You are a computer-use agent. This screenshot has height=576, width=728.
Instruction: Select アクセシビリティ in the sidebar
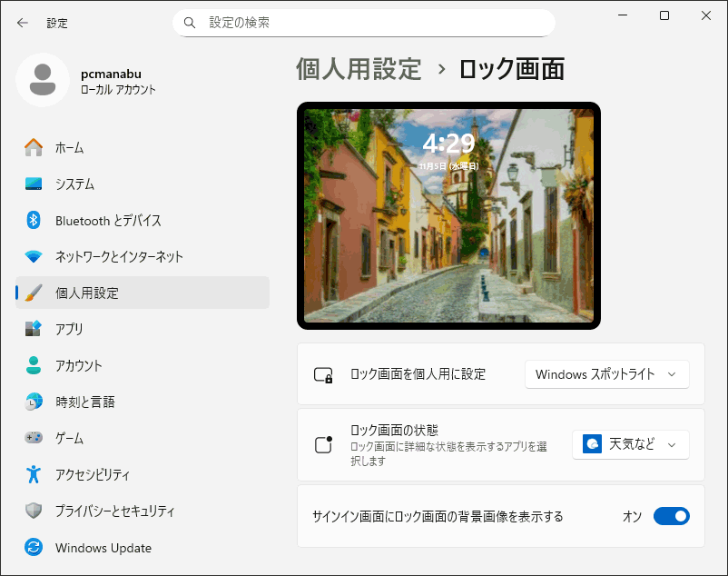point(92,474)
